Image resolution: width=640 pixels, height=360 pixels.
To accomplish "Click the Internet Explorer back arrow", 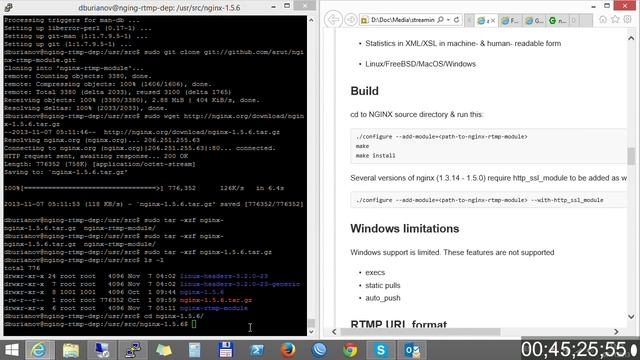I will coord(333,20).
